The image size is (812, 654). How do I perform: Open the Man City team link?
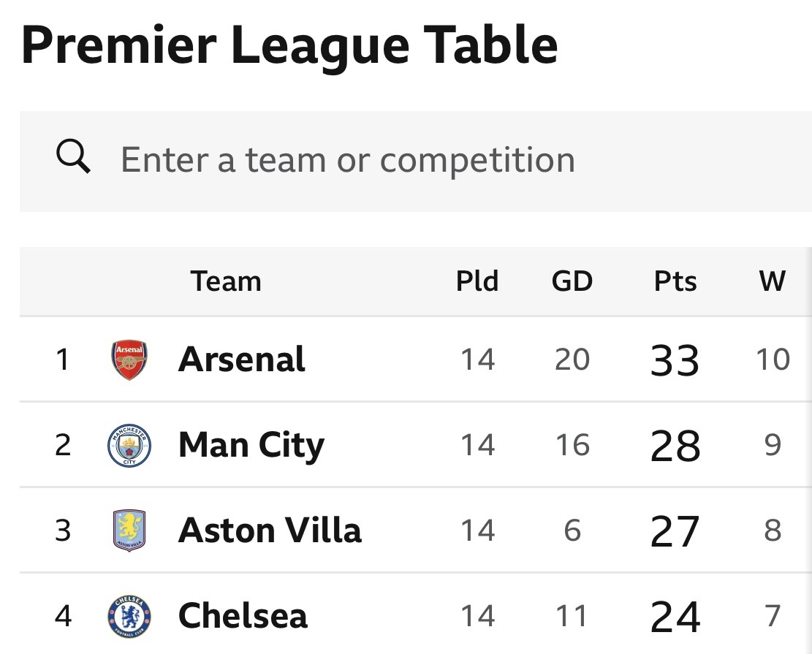[x=251, y=445]
